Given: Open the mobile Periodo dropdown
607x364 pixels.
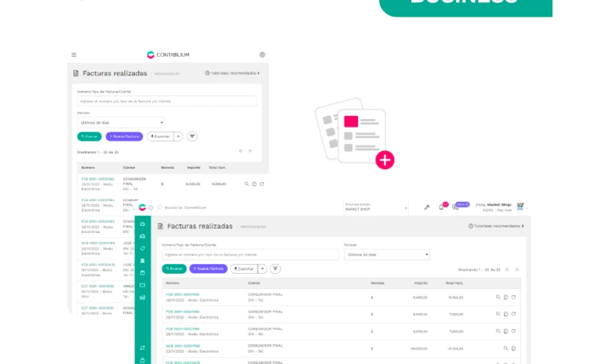Looking at the screenshot, I should click(x=121, y=122).
